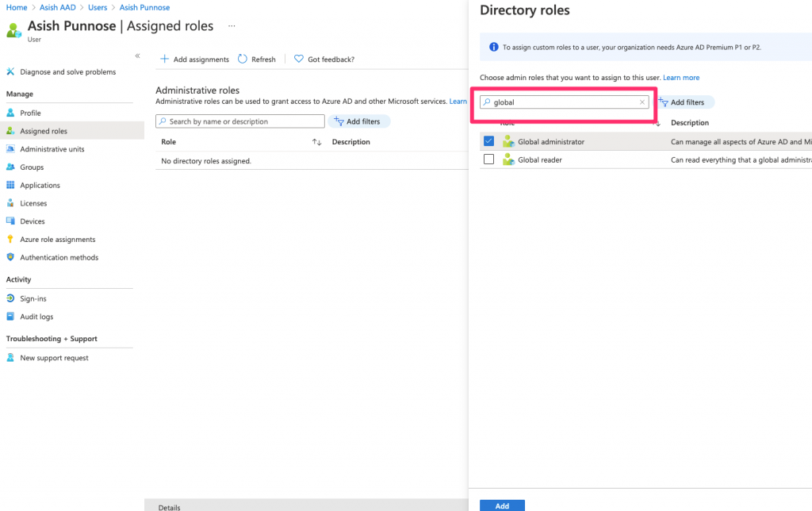Click the Licenses sidebar icon
Image resolution: width=812 pixels, height=511 pixels.
[10, 203]
